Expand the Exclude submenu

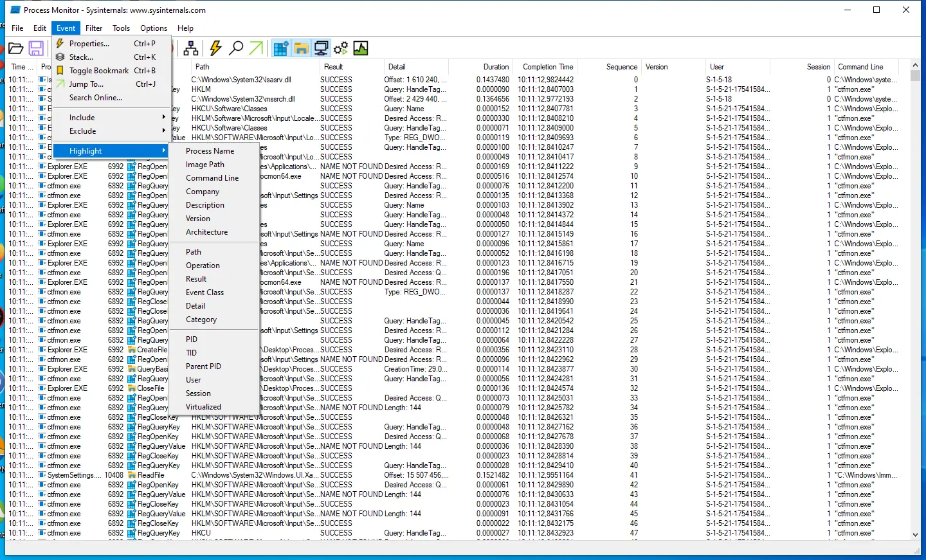click(x=111, y=131)
